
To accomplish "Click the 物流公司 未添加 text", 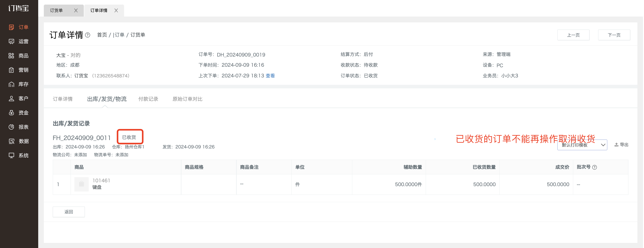I will [70, 155].
